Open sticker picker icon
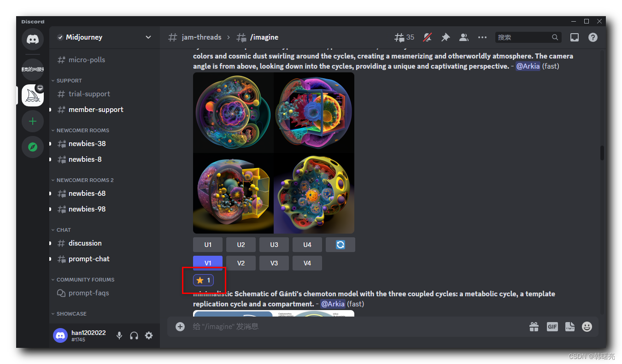 tap(570, 327)
